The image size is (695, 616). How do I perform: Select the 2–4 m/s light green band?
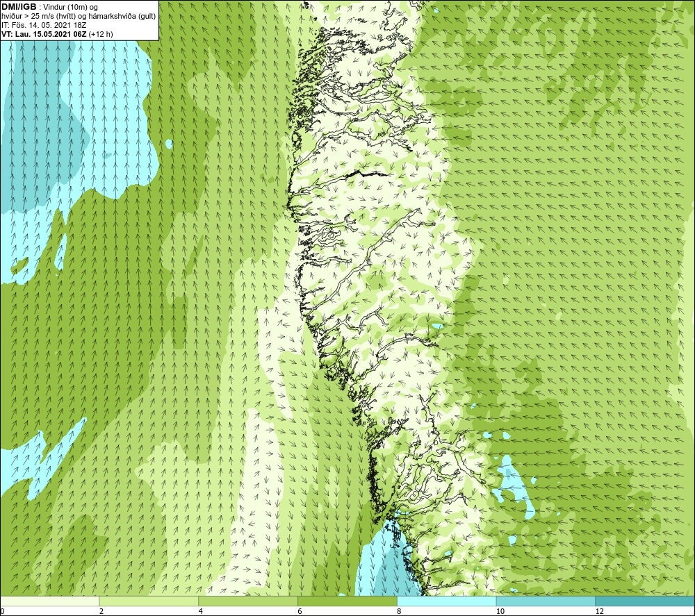point(149,601)
